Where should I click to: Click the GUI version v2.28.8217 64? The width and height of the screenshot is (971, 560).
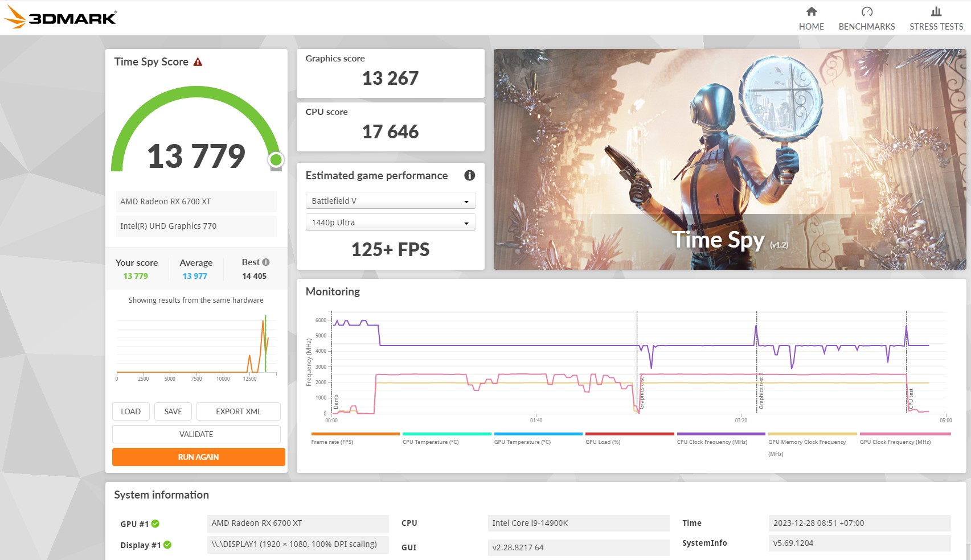[x=579, y=547]
